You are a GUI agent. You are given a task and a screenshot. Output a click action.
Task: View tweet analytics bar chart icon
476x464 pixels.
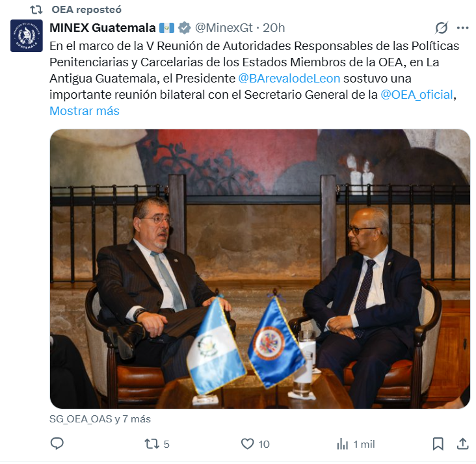pyautogui.click(x=343, y=444)
